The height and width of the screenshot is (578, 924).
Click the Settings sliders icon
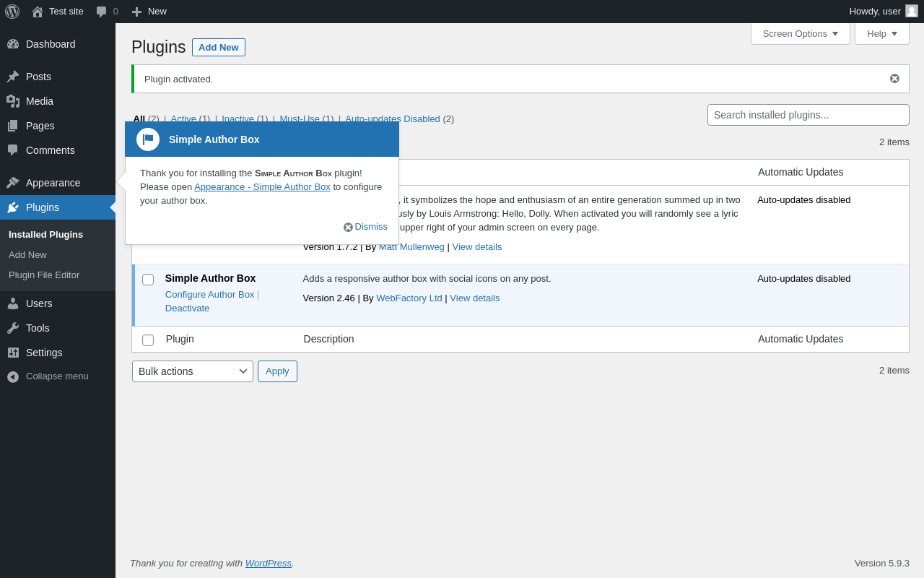point(13,353)
